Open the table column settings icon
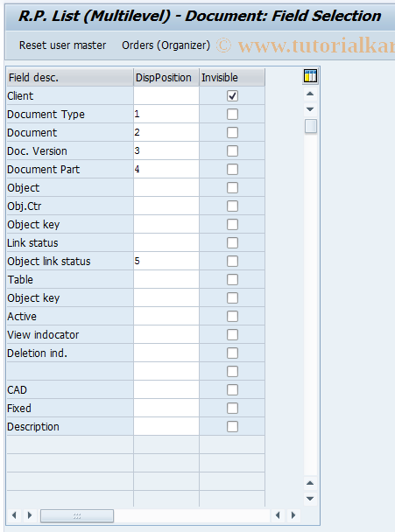 [x=310, y=76]
